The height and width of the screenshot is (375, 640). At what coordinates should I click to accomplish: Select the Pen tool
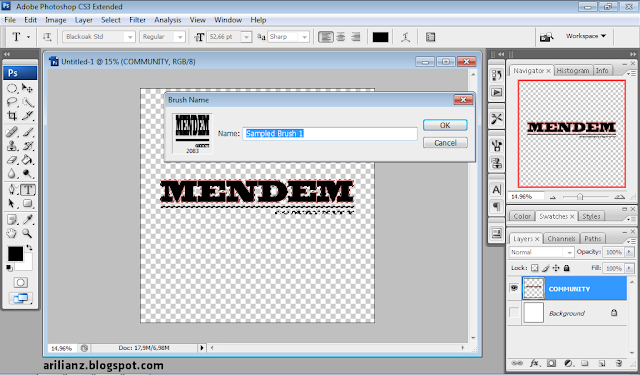12,189
